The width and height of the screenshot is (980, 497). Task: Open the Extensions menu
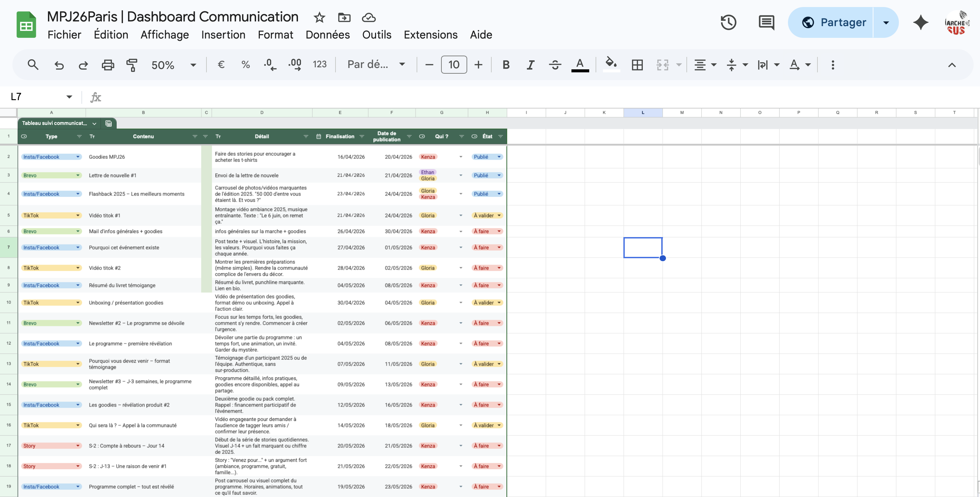[430, 34]
